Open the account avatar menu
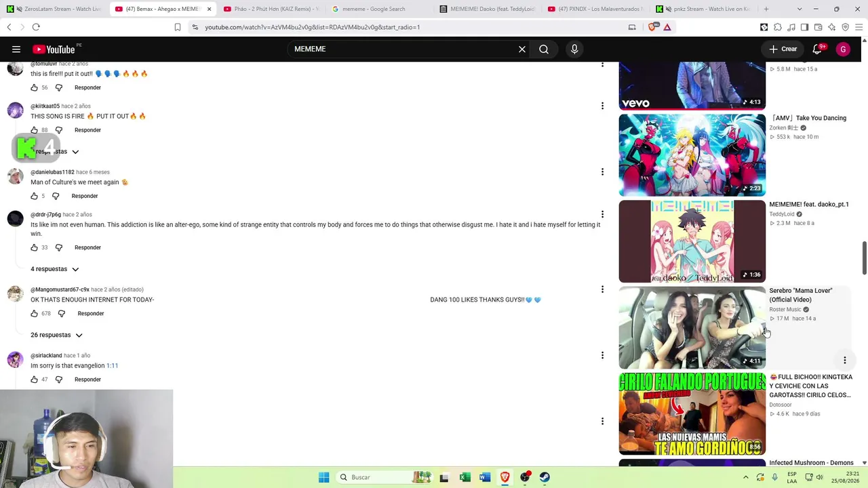 pyautogui.click(x=843, y=49)
